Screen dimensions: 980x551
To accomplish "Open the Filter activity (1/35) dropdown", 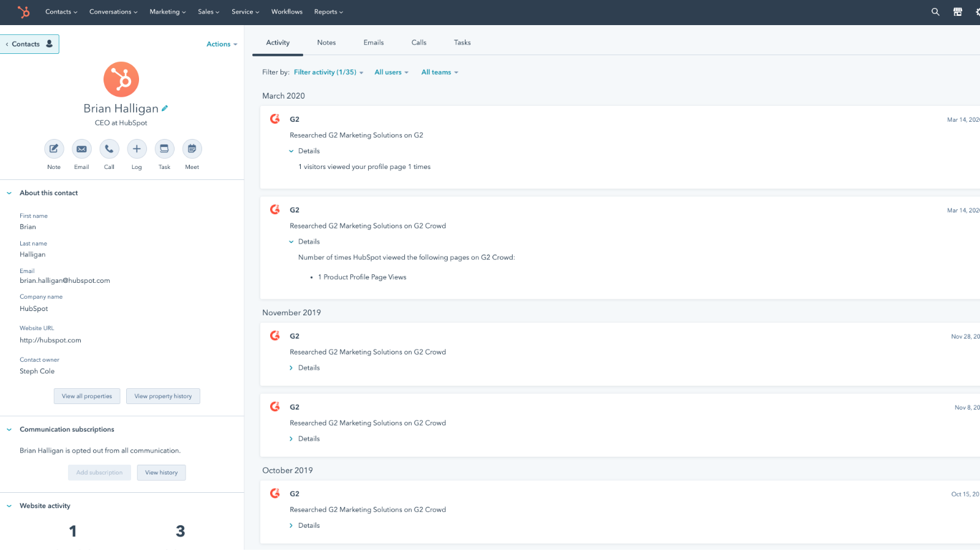I will coord(325,72).
